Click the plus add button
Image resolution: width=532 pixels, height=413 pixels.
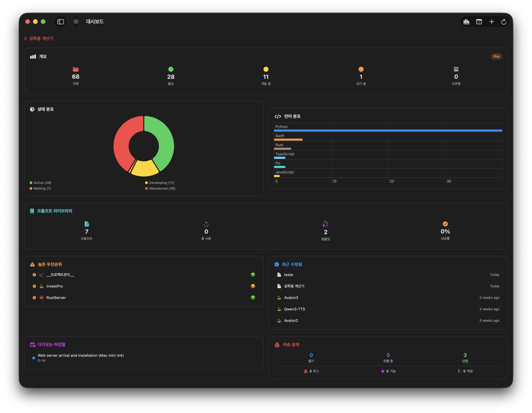pos(492,22)
